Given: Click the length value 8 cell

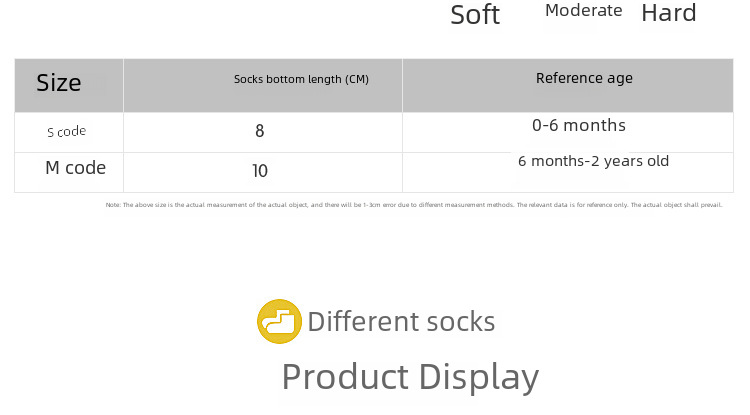Looking at the screenshot, I should [x=260, y=131].
